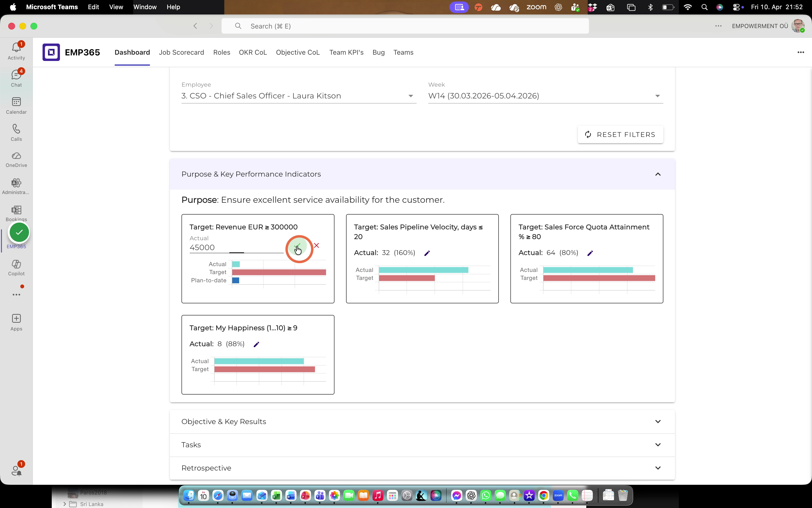Screen dimensions: 812x508
Task: Open Finder from the Dock
Action: coord(189,495)
